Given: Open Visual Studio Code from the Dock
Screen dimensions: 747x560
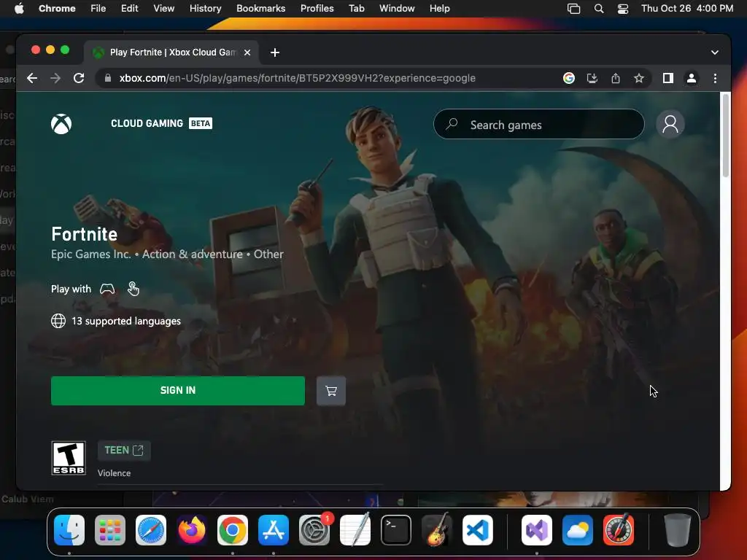Looking at the screenshot, I should pyautogui.click(x=477, y=529).
